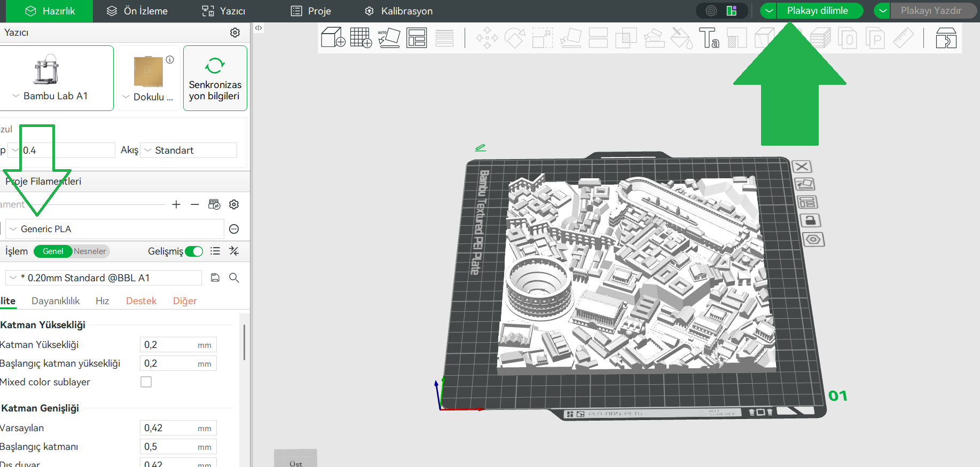
Task: Open filament settings gear icon
Action: (x=234, y=204)
